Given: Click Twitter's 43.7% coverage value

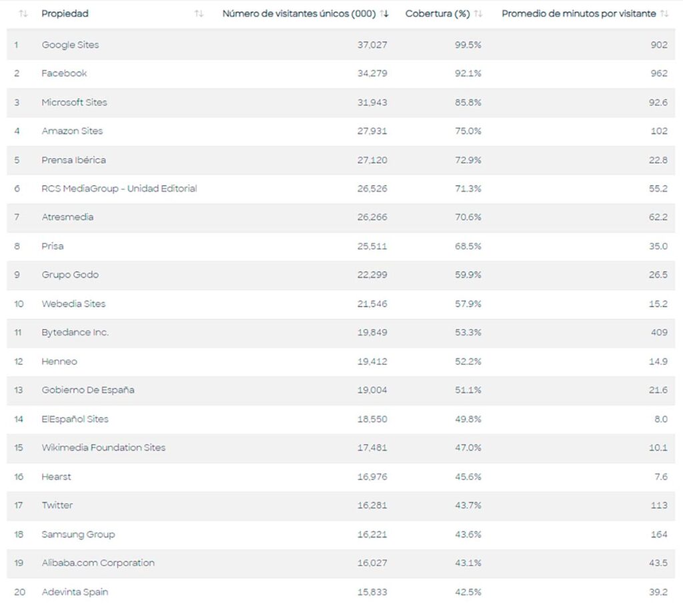Looking at the screenshot, I should pyautogui.click(x=468, y=505).
